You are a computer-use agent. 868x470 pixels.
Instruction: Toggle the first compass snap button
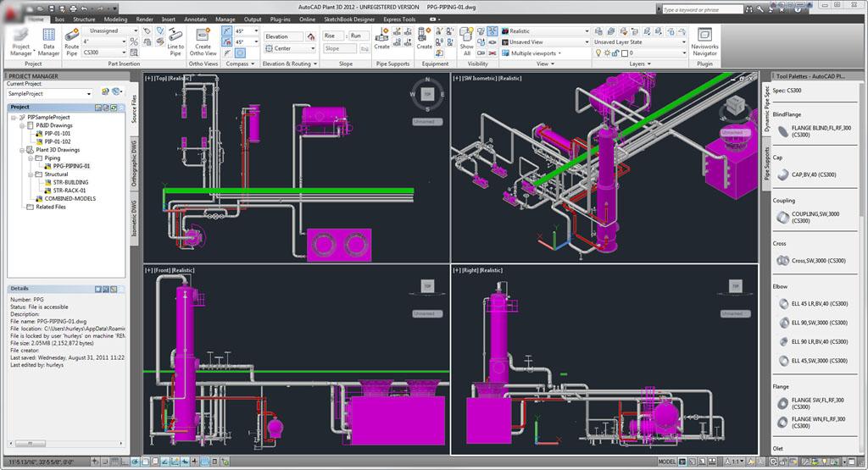click(227, 31)
